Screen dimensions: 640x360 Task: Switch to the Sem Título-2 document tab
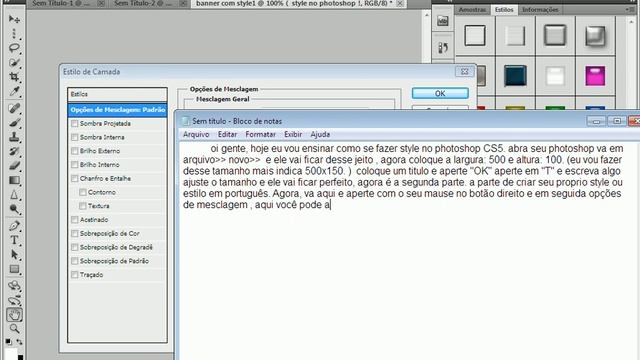coord(144,3)
